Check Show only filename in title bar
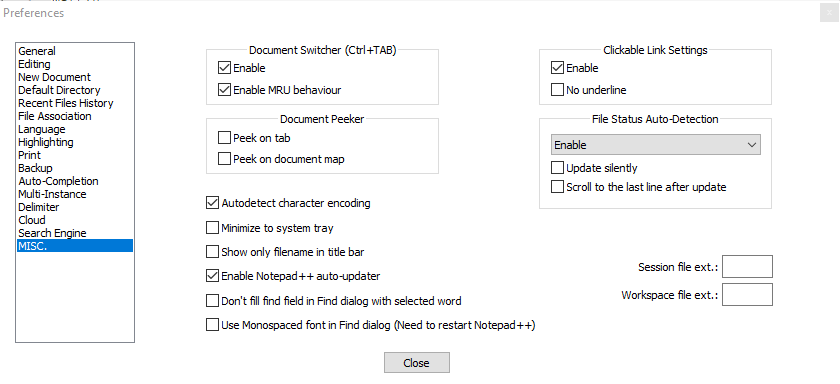Image resolution: width=840 pixels, height=384 pixels. [x=212, y=252]
